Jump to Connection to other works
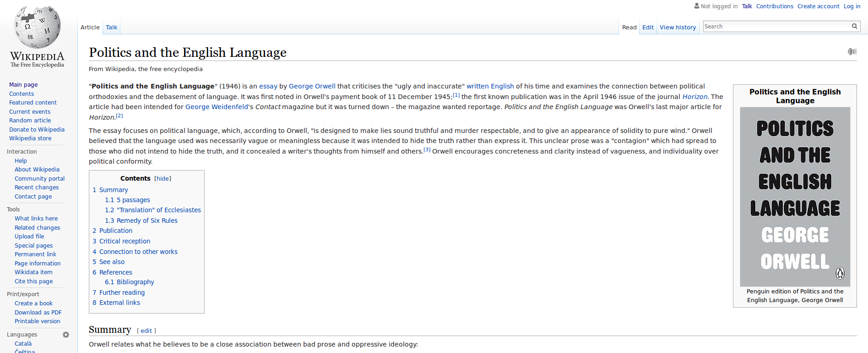 135,252
